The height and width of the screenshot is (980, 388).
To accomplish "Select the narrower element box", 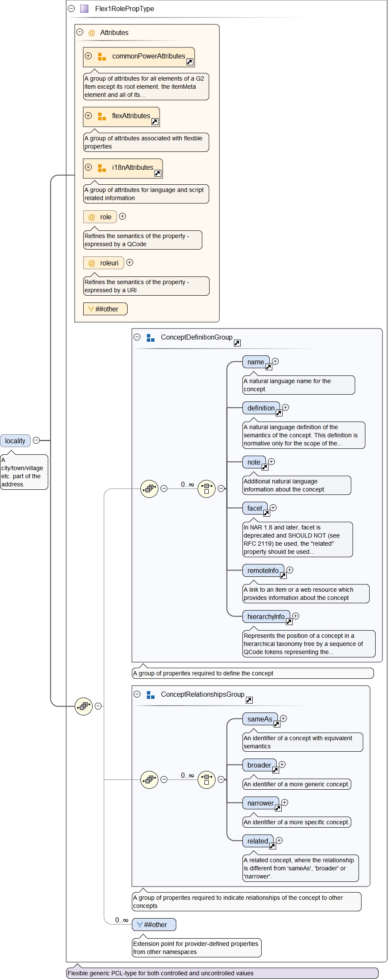I will click(260, 803).
